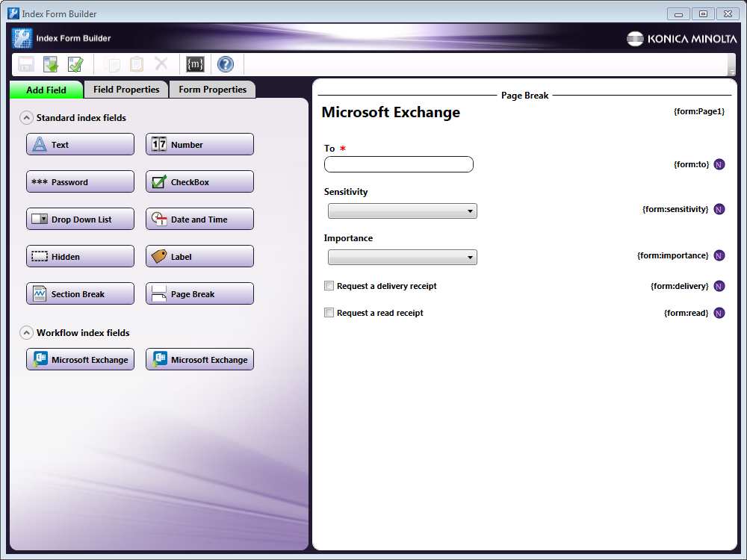Click the Index Form Builder title bar icon
The image size is (747, 560).
[13, 13]
